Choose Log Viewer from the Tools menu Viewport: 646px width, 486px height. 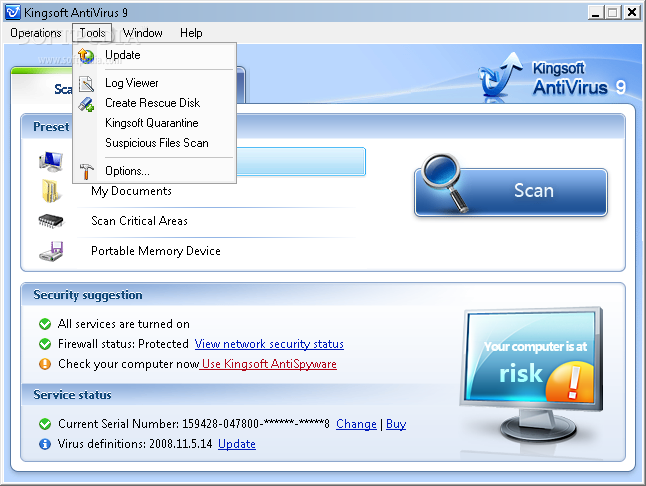(x=154, y=83)
